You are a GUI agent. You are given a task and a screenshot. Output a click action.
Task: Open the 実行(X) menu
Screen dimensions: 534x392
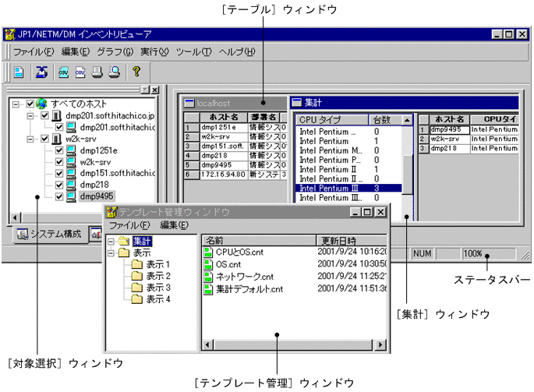tap(154, 51)
